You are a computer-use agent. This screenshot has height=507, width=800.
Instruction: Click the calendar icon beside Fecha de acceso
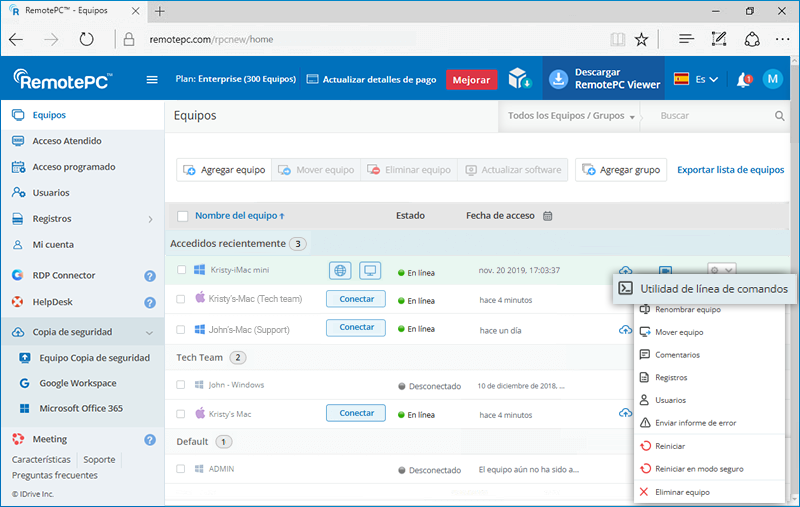[x=548, y=215]
